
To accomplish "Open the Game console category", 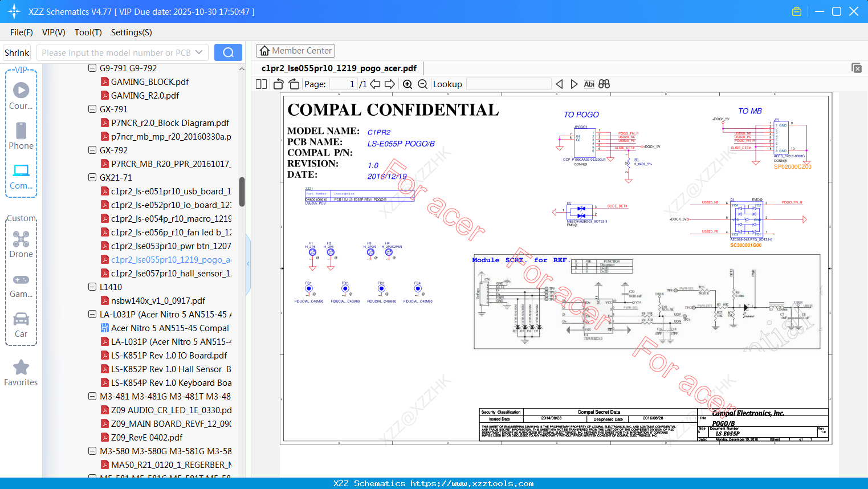I will [x=21, y=285].
